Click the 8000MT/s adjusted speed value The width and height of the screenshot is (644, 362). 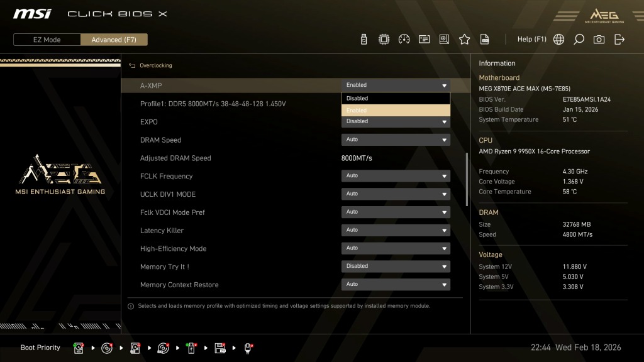(x=357, y=158)
